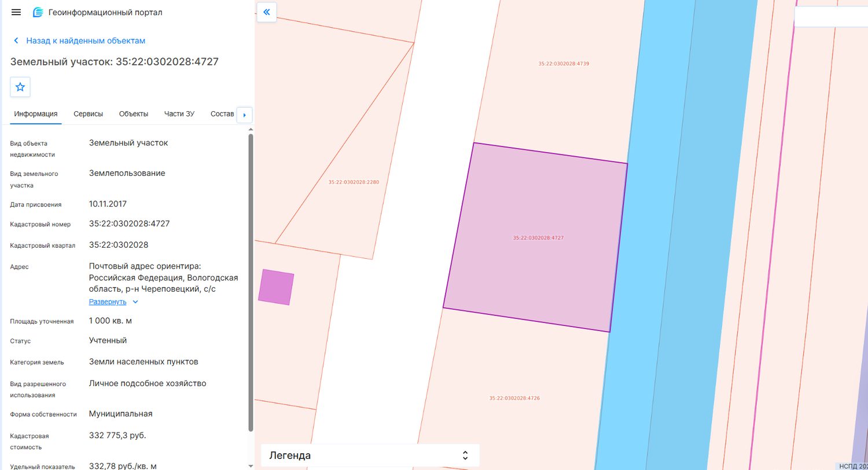The width and height of the screenshot is (868, 470).
Task: Click the scrollbar down arrow in info panel
Action: coord(251,465)
